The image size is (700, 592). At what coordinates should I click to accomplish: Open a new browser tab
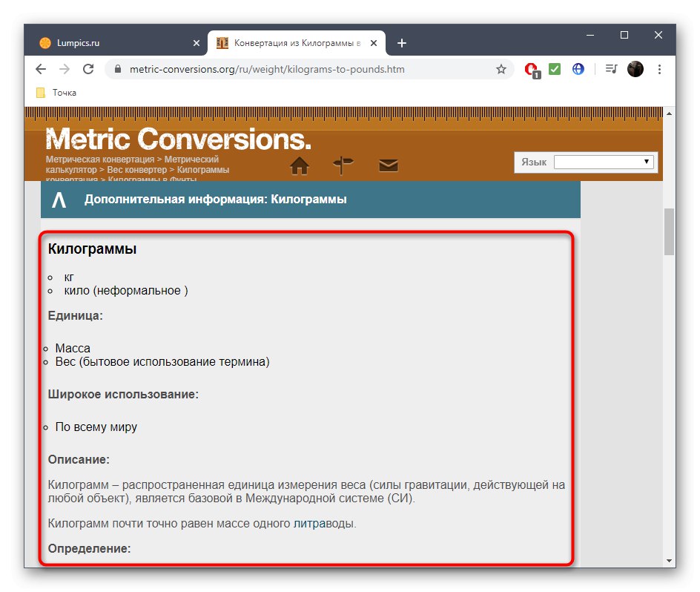click(x=402, y=43)
